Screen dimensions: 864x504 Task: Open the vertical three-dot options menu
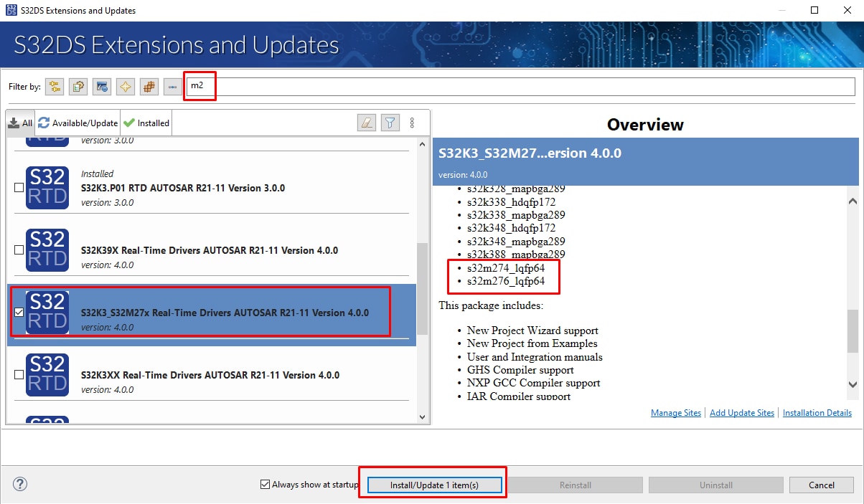pos(412,123)
